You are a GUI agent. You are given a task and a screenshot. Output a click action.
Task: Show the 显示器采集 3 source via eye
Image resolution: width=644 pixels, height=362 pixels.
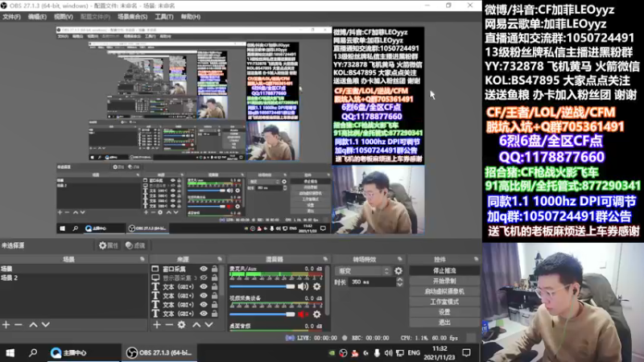pos(204,278)
